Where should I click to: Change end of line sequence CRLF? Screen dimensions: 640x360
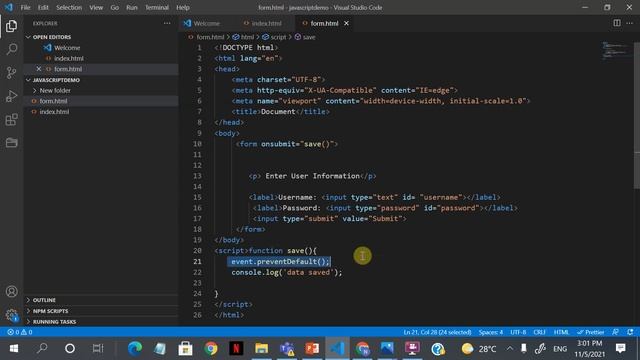point(539,332)
